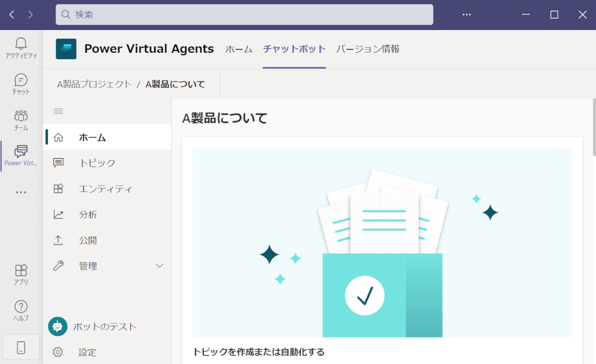Open エンティティ in the sidebar
The height and width of the screenshot is (364, 596).
point(107,189)
